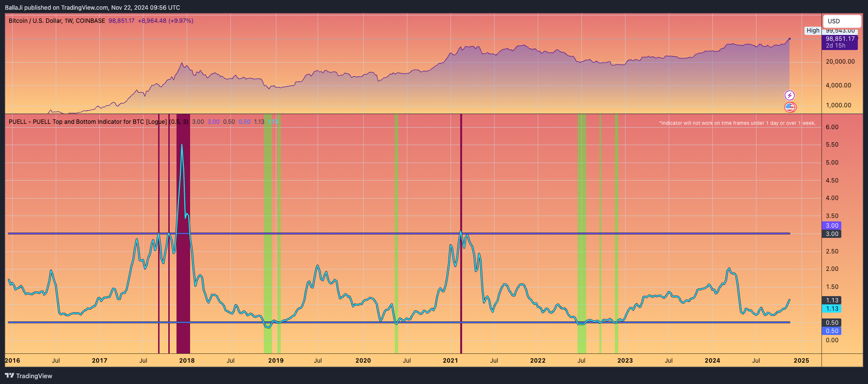Viewport: 868px width, 384px height.
Task: Click the 98,851.17 value in the symbol legend
Action: 121,21
